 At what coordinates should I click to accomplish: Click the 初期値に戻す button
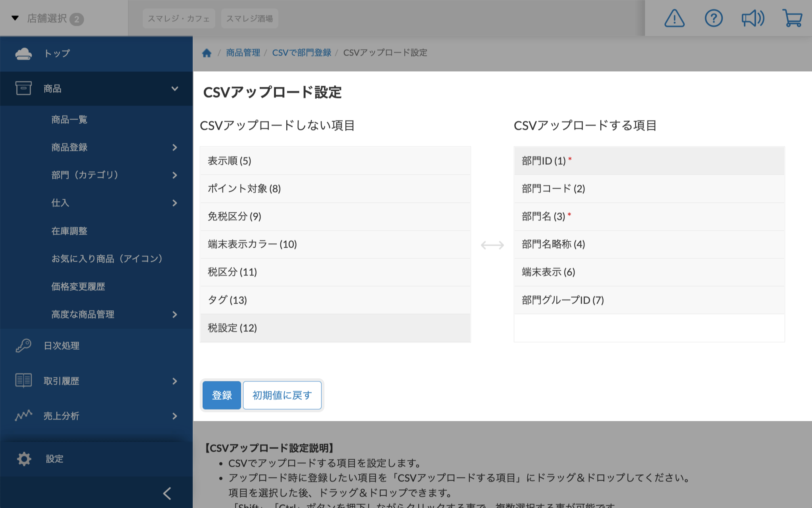(282, 395)
